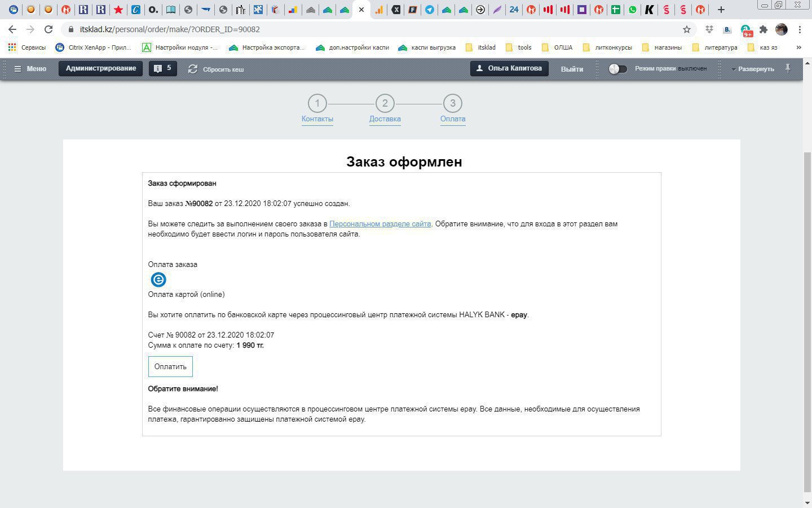Image resolution: width=812 pixels, height=508 pixels.
Task: Open the Персональном разделе сайта link
Action: 380,224
